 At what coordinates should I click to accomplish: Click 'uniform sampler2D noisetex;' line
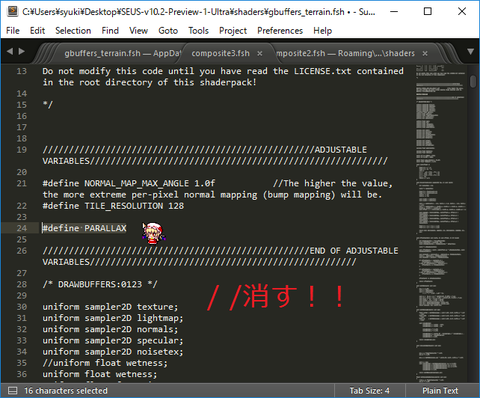pyautogui.click(x=113, y=352)
